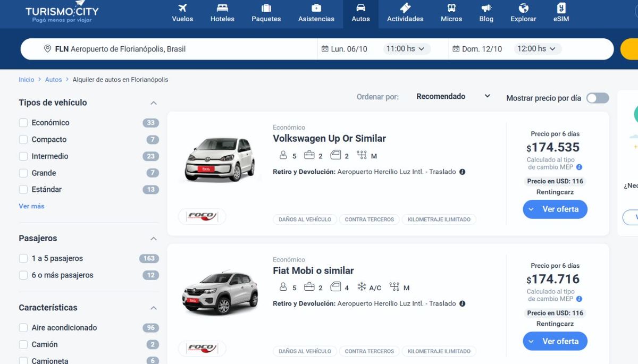Screen dimensions: 638x364
Task: Click Ver más under vehicle types
Action: [x=31, y=206]
